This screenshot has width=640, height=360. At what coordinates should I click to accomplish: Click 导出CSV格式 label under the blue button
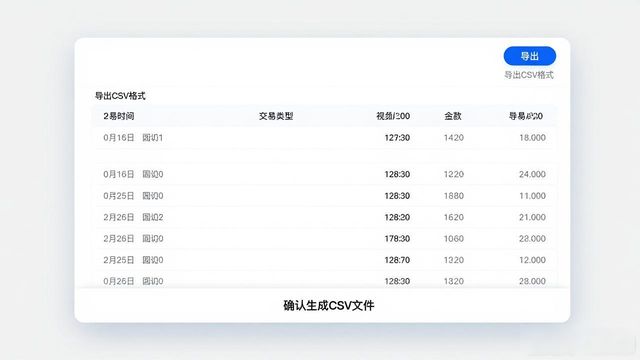[529, 75]
